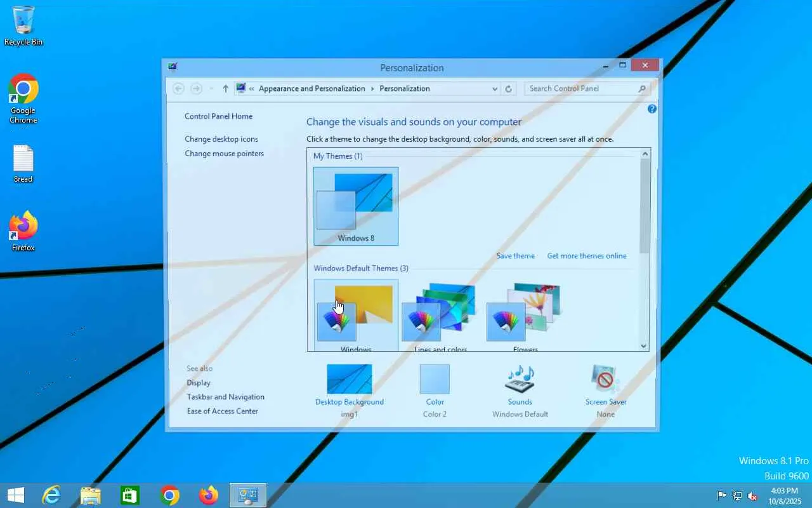
Task: Apply the Windows default theme
Action: pos(356,315)
